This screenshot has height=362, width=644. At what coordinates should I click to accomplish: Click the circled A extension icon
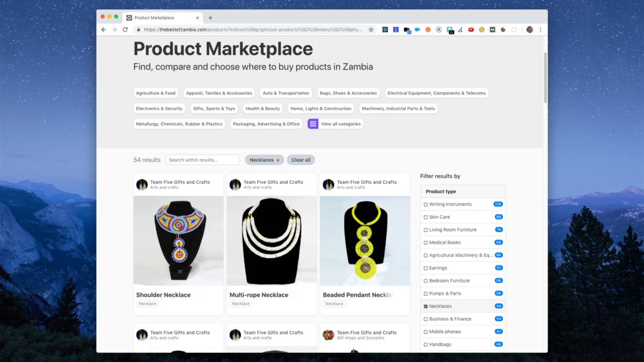438,30
